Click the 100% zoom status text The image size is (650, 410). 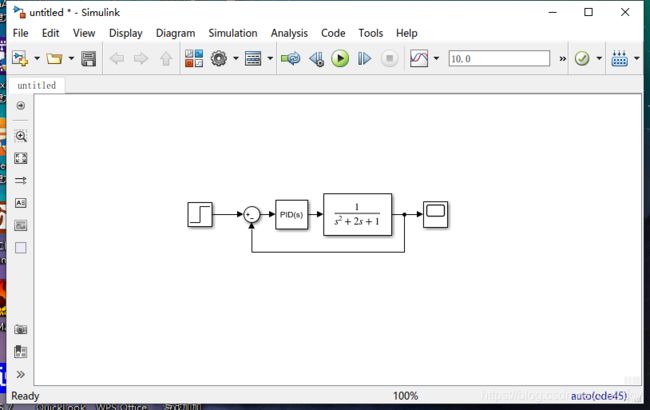click(x=405, y=396)
